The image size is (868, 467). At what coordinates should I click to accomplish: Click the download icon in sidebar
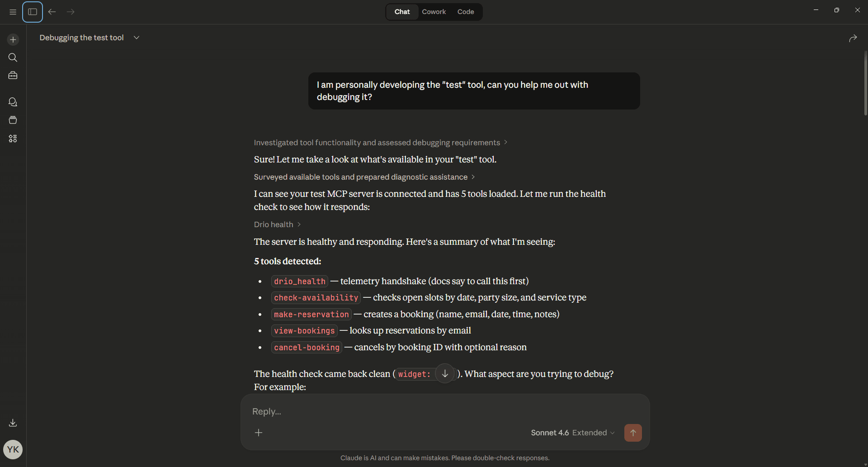tap(13, 423)
